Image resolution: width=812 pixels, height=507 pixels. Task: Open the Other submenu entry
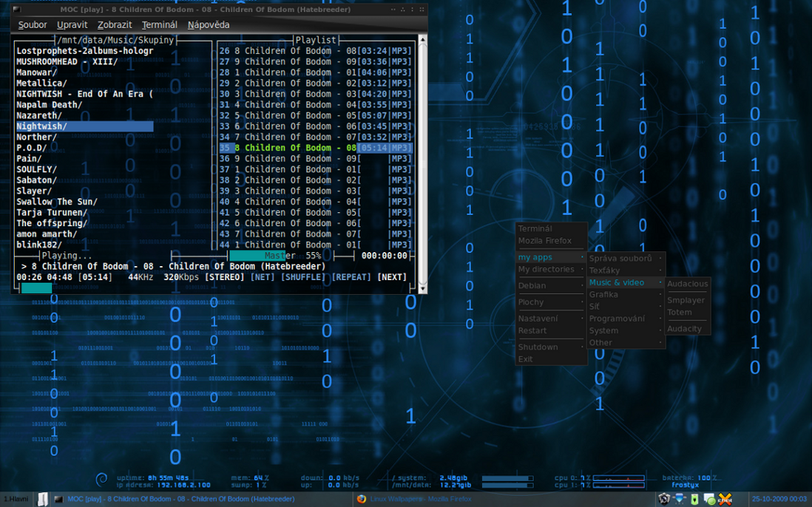626,342
